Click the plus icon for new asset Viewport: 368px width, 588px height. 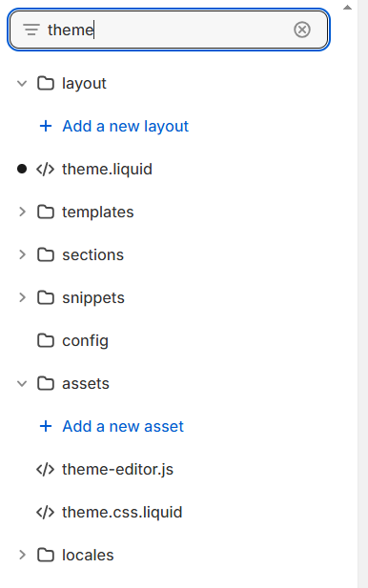46,426
